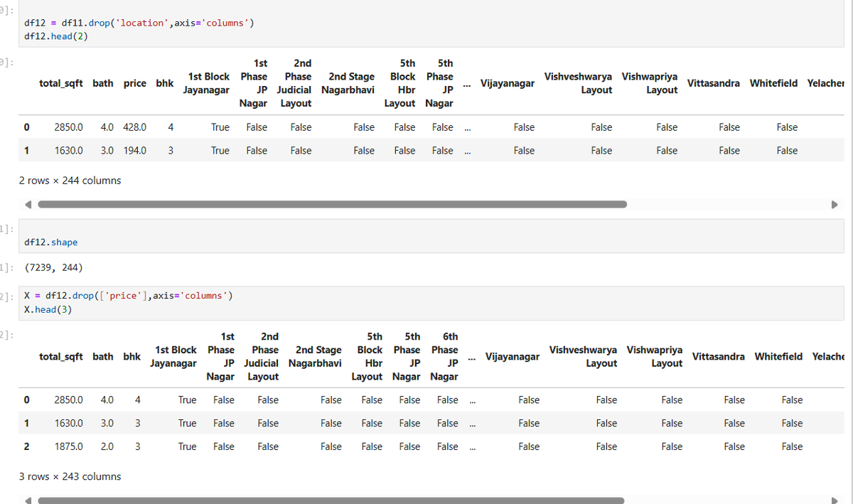Click the Vijayanagar column header in second table
Image resolution: width=853 pixels, height=504 pixels.
[x=513, y=356]
